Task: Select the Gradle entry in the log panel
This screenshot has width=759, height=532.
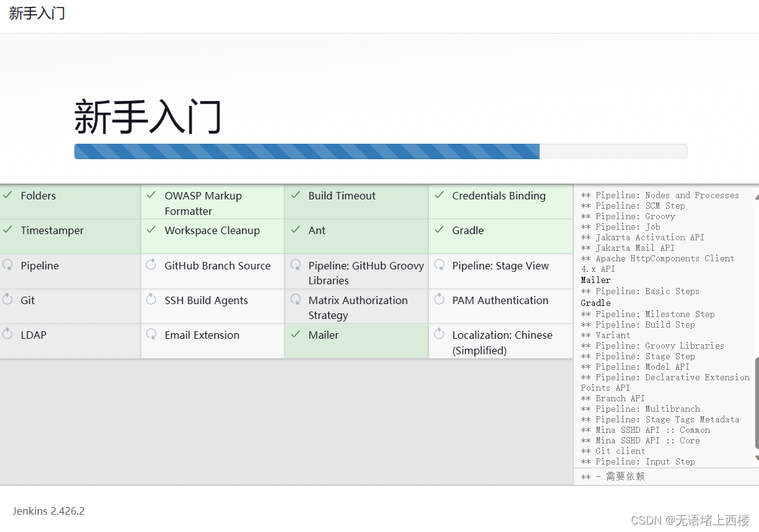Action: point(595,303)
